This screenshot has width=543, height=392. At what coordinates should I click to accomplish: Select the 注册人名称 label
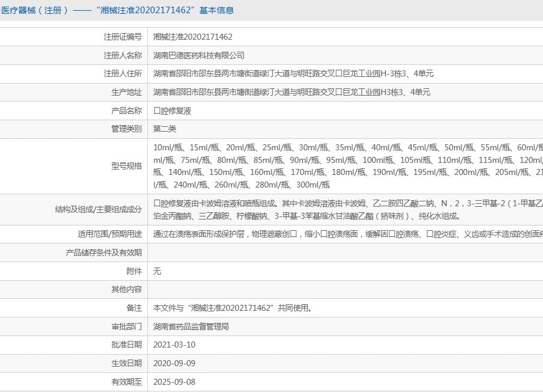[123, 55]
